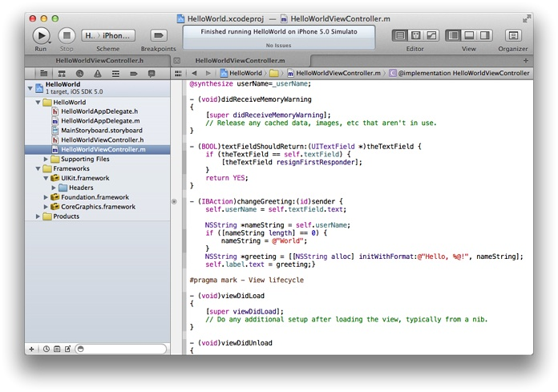Open MainStoryboard.storyboard
This screenshot has height=392, width=558.
[x=98, y=131]
